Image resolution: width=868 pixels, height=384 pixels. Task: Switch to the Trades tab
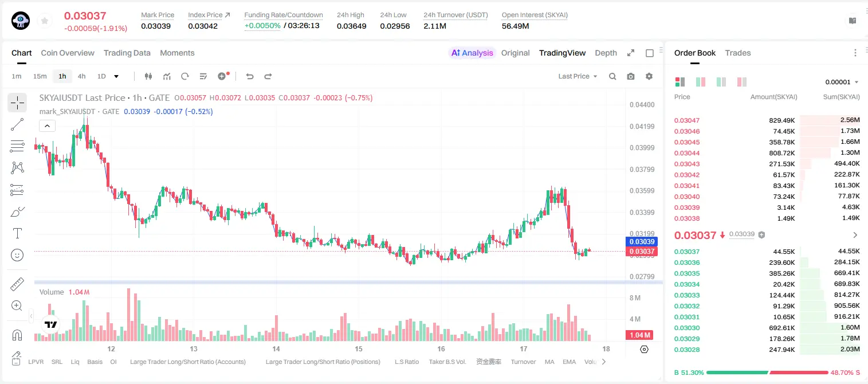pos(738,53)
